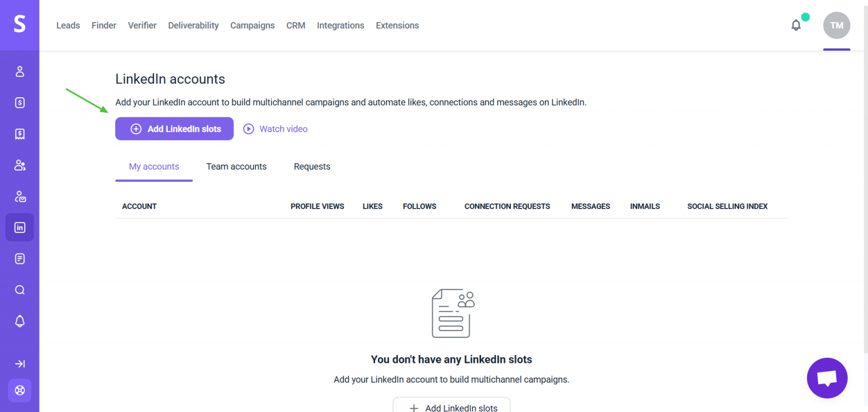Image resolution: width=868 pixels, height=412 pixels.
Task: Open the document list icon in sidebar
Action: pyautogui.click(x=20, y=259)
